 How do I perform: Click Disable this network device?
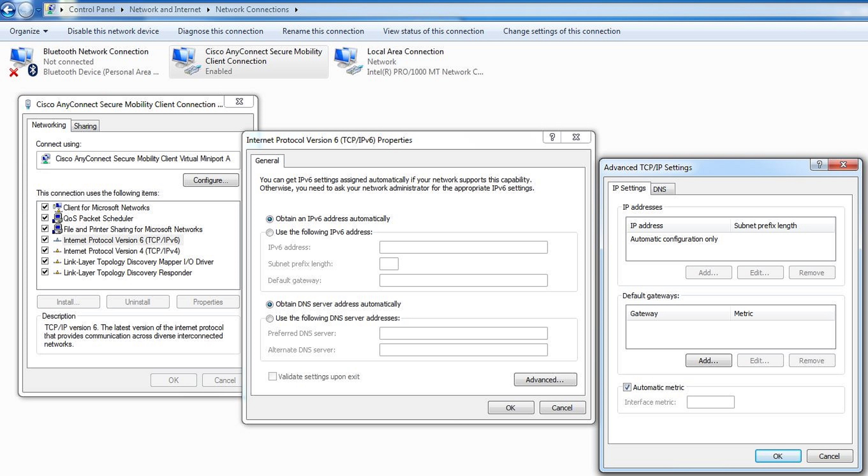pos(113,31)
